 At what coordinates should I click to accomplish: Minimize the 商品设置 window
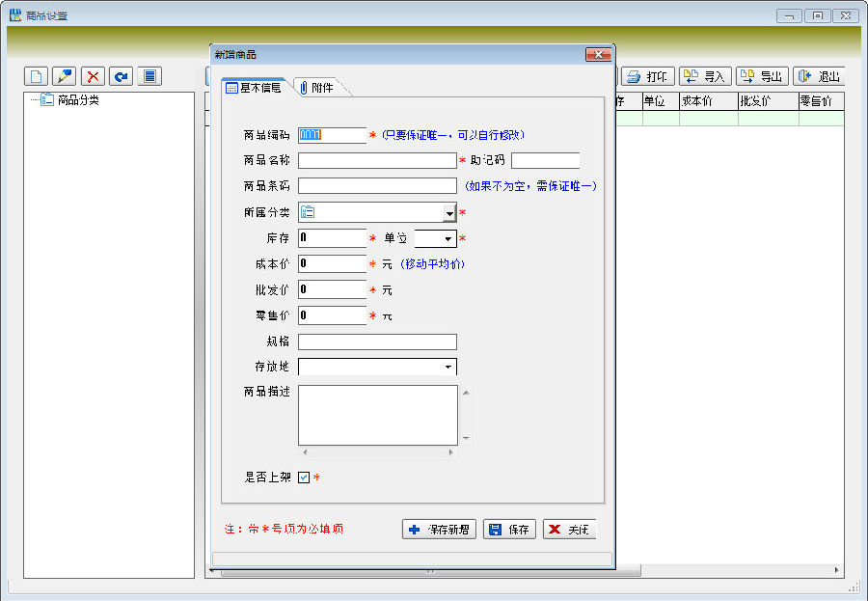pyautogui.click(x=789, y=15)
